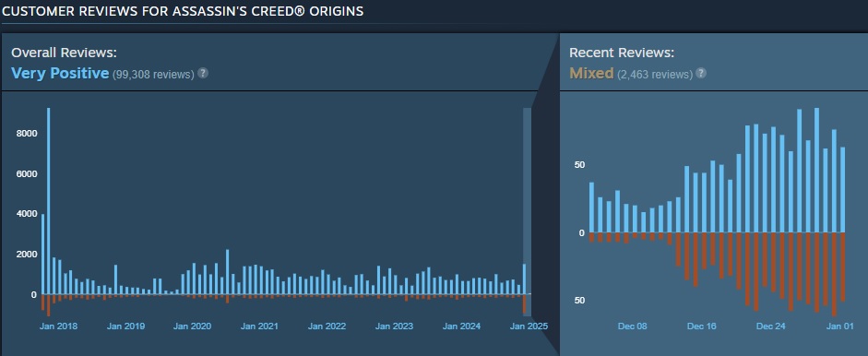Click the Dec 16 axis label
The image size is (868, 356).
pyautogui.click(x=701, y=326)
